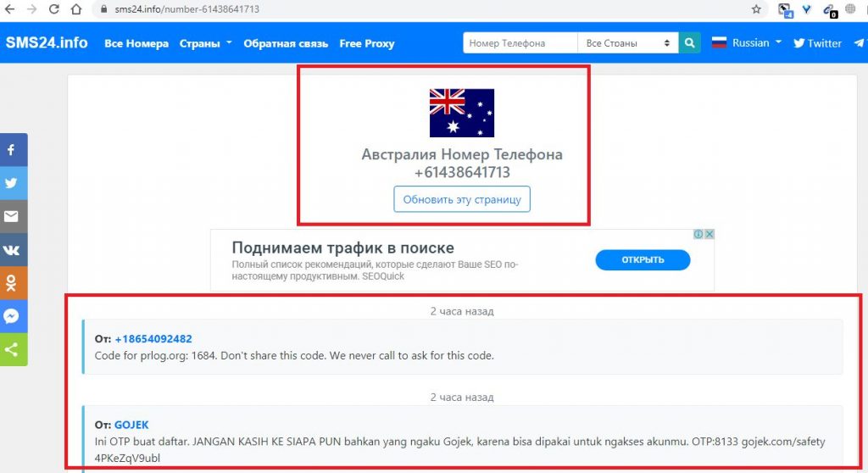This screenshot has height=473, width=868.
Task: Focus the Номер Телефона input field
Action: (519, 43)
